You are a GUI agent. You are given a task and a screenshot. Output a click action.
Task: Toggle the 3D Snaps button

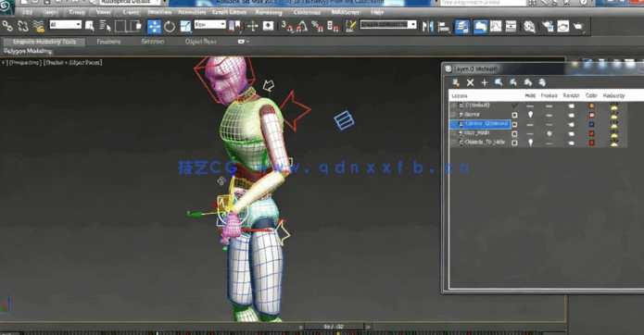(x=286, y=26)
